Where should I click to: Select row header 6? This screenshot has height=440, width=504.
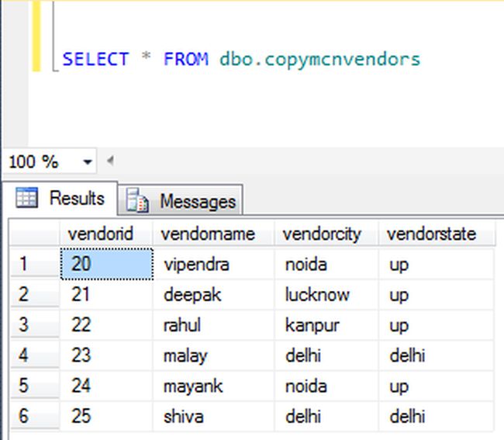pos(35,416)
